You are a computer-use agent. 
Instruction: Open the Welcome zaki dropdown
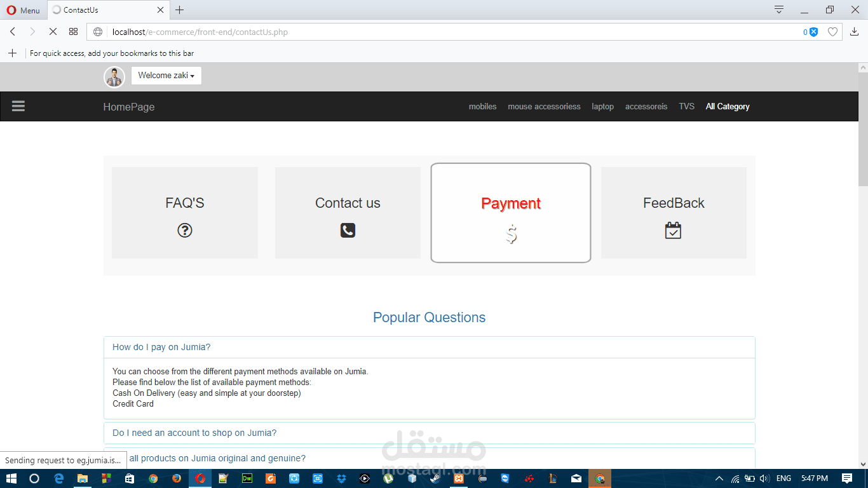pyautogui.click(x=166, y=76)
